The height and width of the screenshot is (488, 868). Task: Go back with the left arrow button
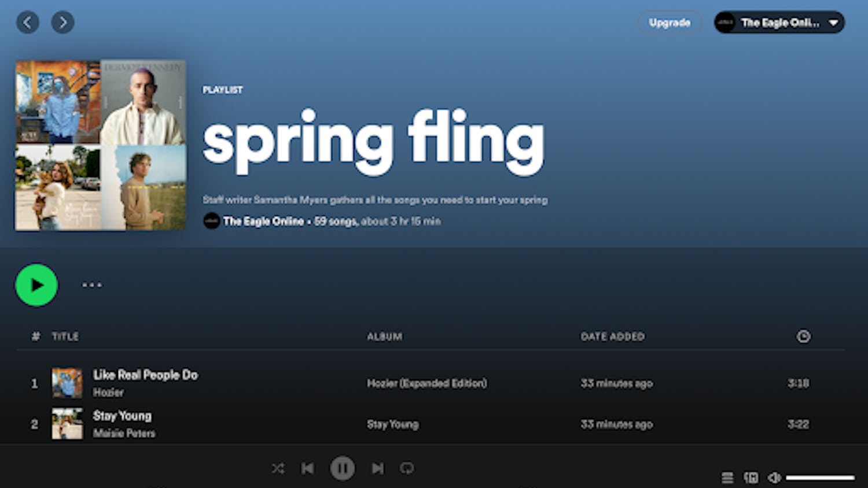(x=27, y=23)
